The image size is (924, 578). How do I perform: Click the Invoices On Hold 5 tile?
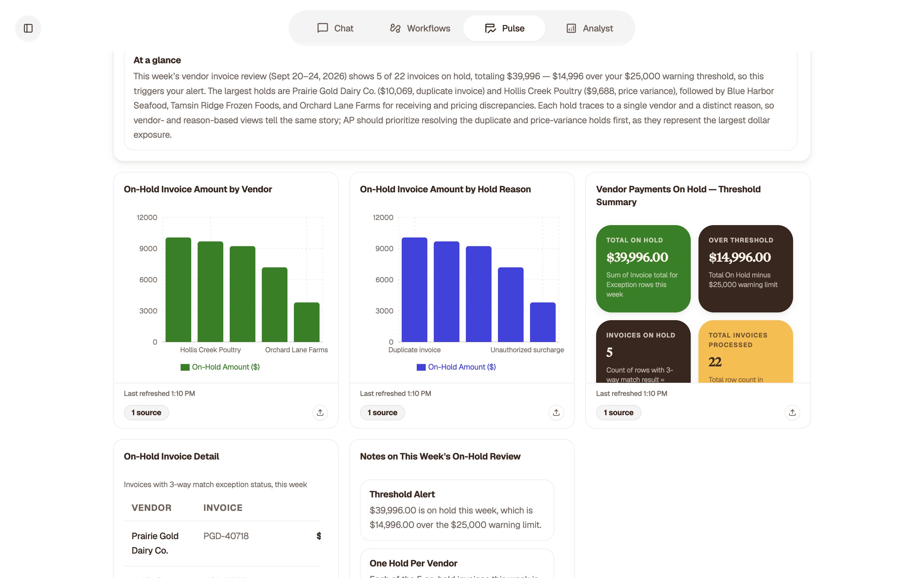pos(643,352)
